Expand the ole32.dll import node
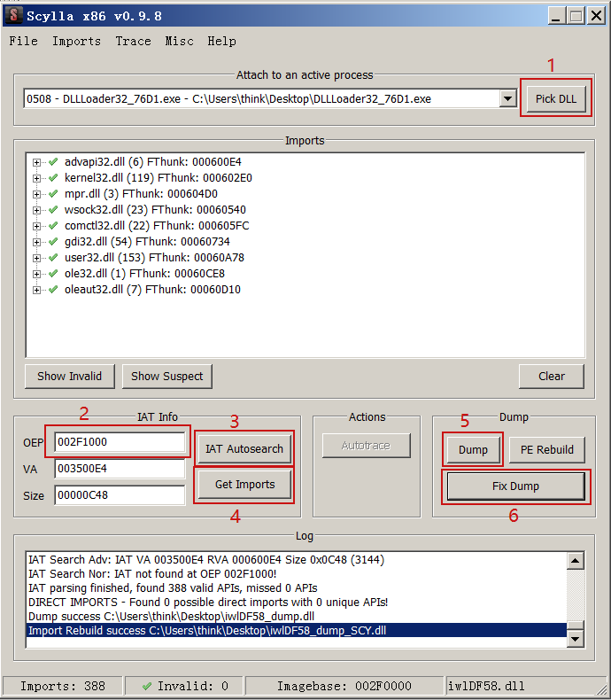The height and width of the screenshot is (700, 611). (x=36, y=274)
